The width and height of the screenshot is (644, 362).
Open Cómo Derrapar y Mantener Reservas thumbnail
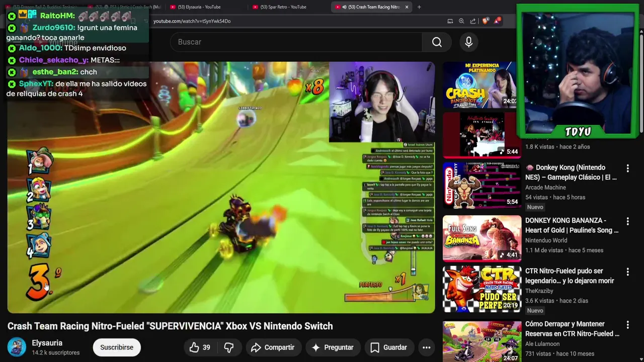click(482, 341)
